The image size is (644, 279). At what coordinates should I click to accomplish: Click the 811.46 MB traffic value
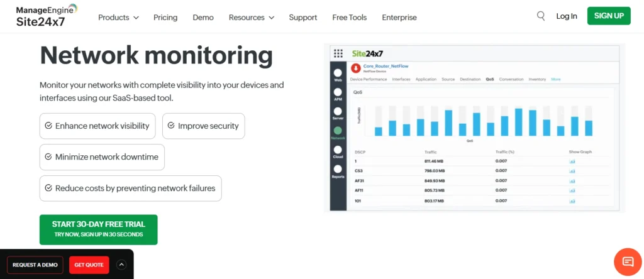tap(435, 161)
